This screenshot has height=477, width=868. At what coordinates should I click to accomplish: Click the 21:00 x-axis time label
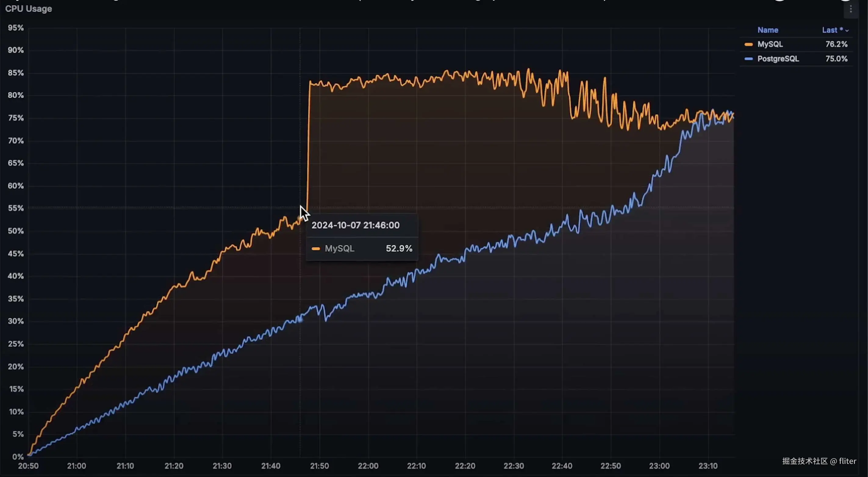click(77, 465)
